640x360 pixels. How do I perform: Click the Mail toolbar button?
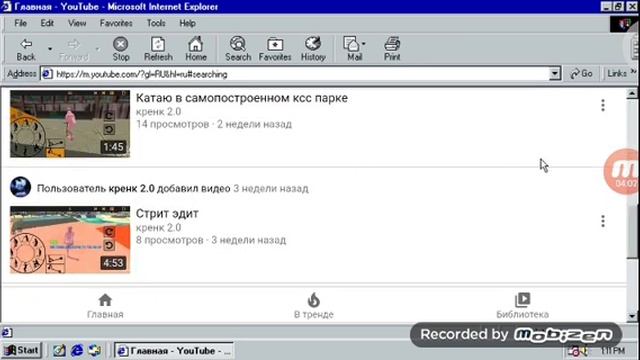tap(353, 49)
